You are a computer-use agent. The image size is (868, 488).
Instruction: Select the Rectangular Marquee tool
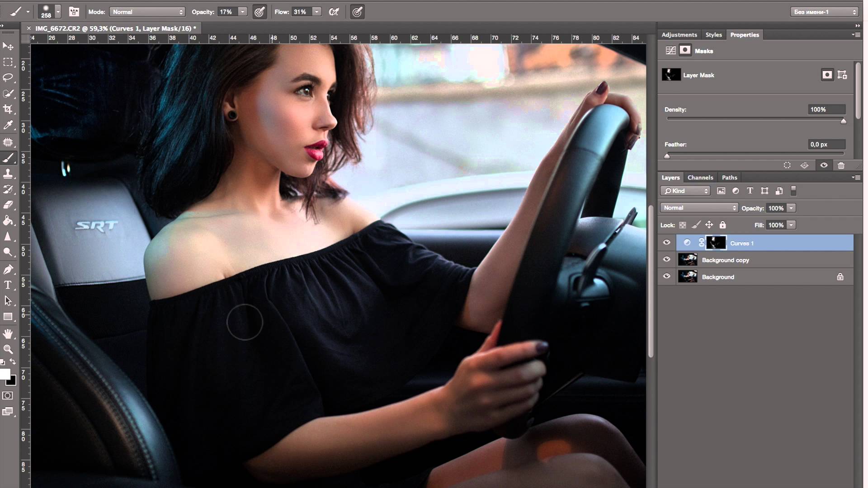click(8, 62)
